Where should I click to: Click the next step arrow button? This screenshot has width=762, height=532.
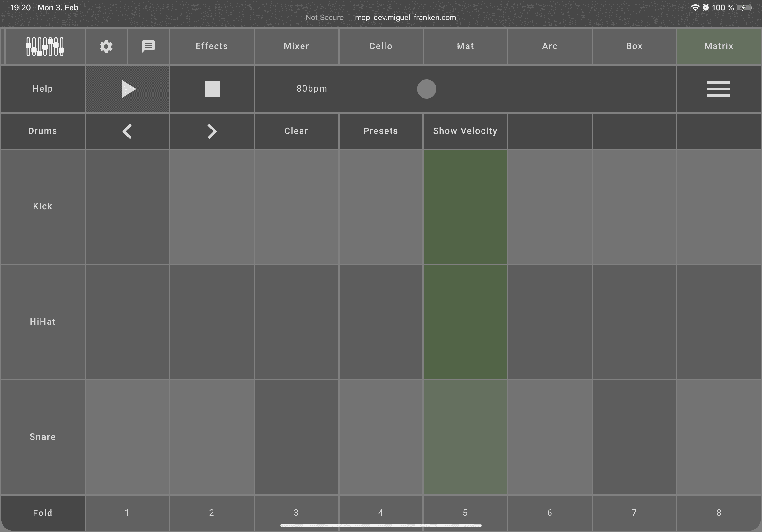211,131
